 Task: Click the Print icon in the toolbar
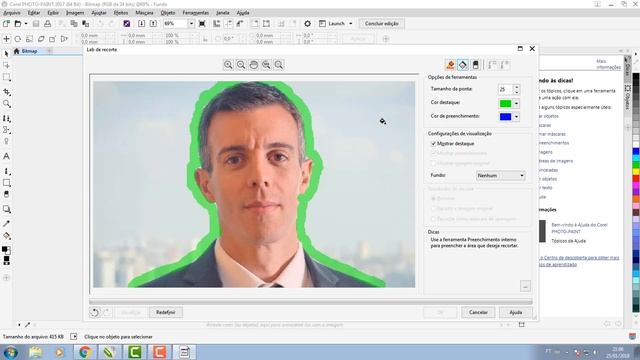coord(48,24)
